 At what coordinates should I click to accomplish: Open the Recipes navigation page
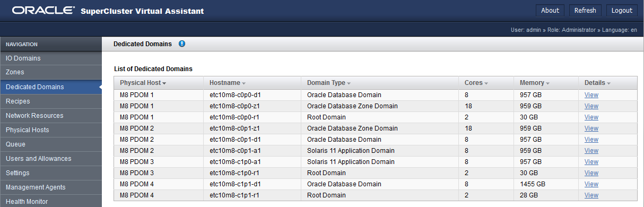(x=50, y=101)
